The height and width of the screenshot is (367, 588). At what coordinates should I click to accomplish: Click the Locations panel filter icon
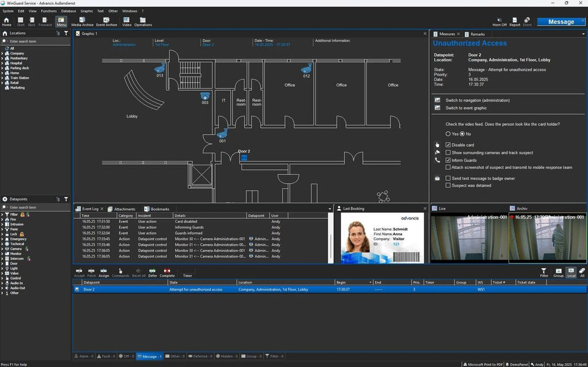66,33
